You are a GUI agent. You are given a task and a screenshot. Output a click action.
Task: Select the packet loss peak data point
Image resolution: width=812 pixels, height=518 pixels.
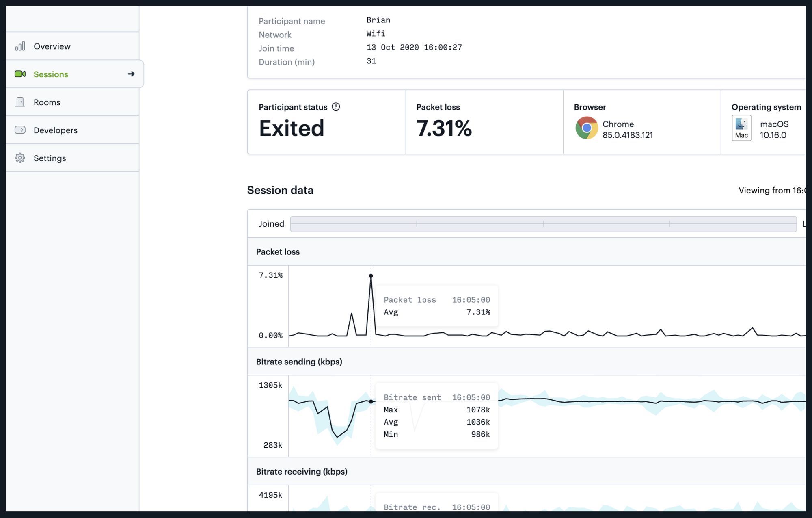coord(371,275)
